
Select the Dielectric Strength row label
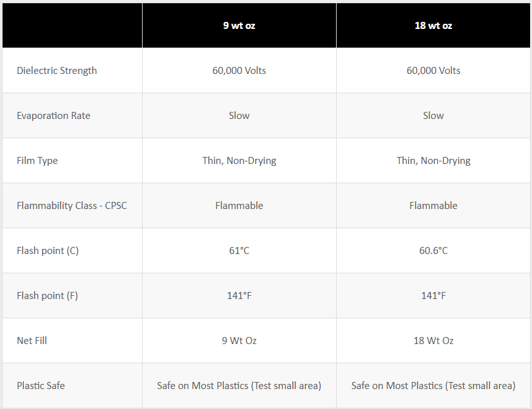tap(57, 71)
